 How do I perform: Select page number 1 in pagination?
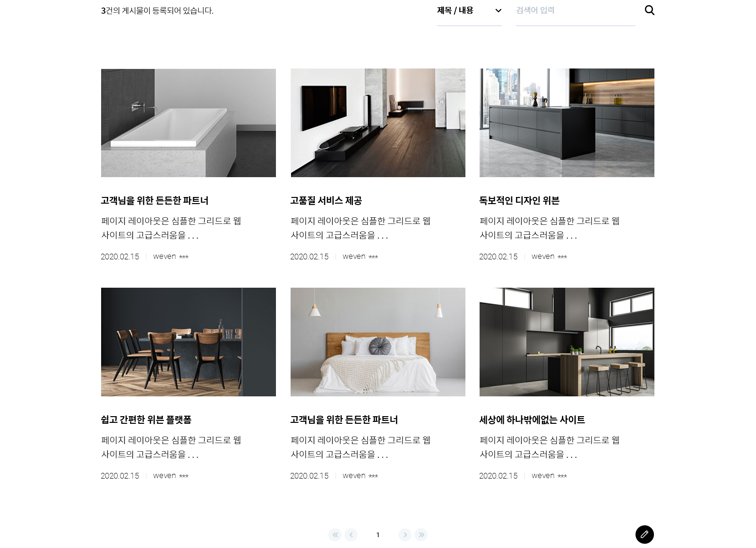click(x=378, y=535)
